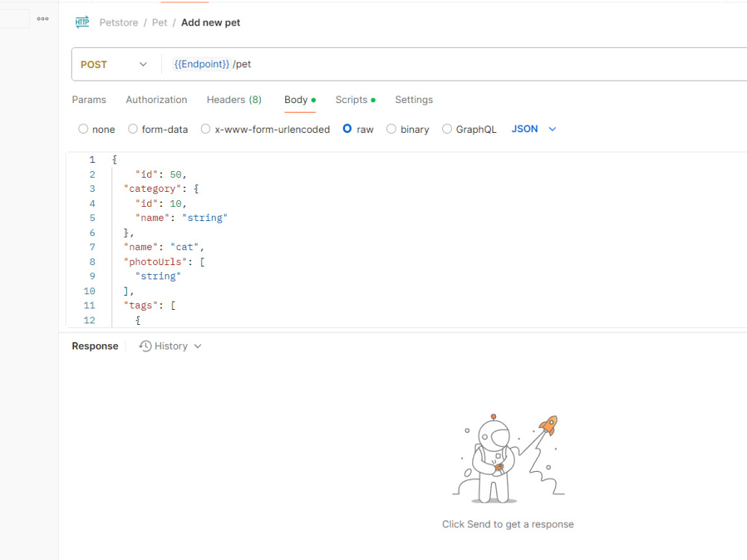Image resolution: width=747 pixels, height=560 pixels.
Task: Open the Body tab
Action: [x=300, y=99]
